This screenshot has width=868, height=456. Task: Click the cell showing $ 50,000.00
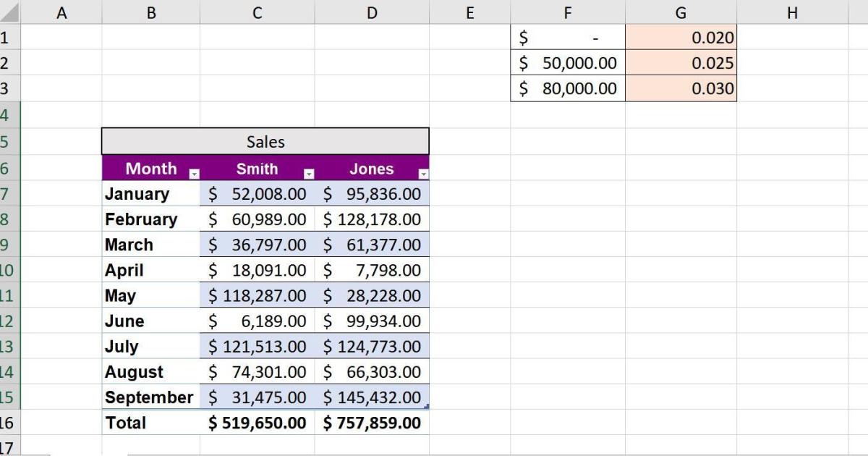pyautogui.click(x=567, y=63)
